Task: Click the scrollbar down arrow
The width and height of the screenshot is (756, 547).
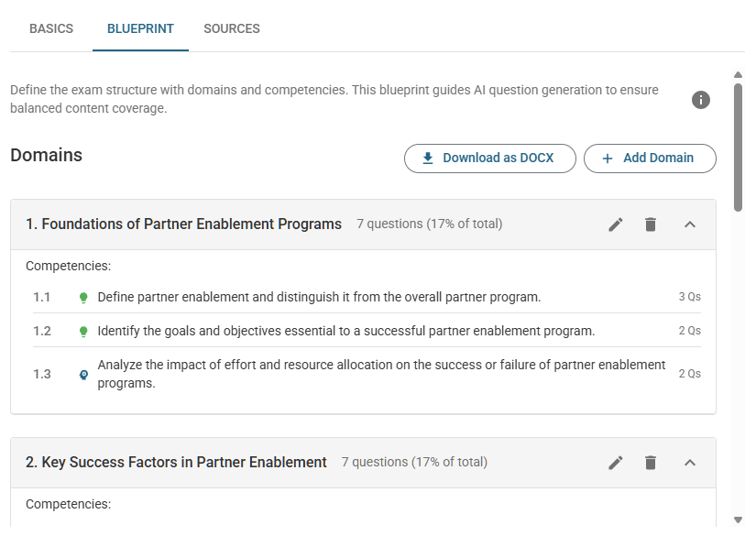Action: [738, 520]
